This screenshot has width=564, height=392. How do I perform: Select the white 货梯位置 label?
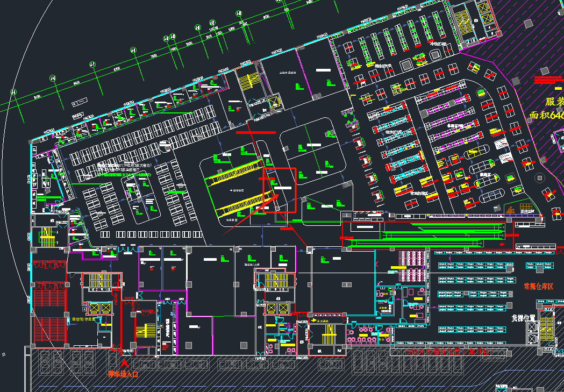click(524, 318)
